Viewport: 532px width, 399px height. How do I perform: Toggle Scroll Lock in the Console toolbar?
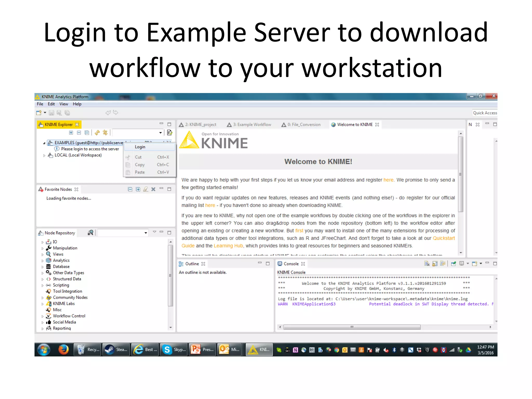tap(435, 264)
